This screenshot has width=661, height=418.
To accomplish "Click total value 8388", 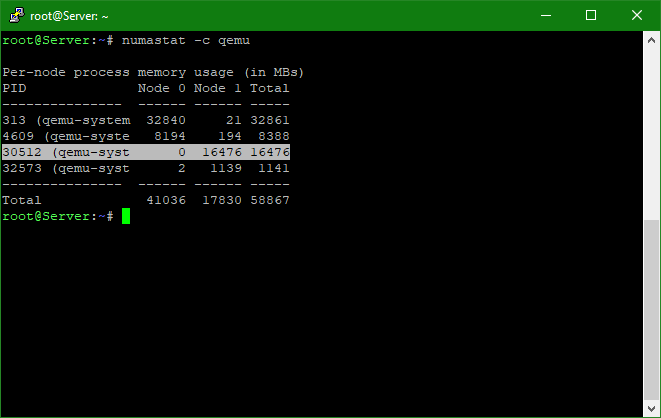I will tap(274, 136).
